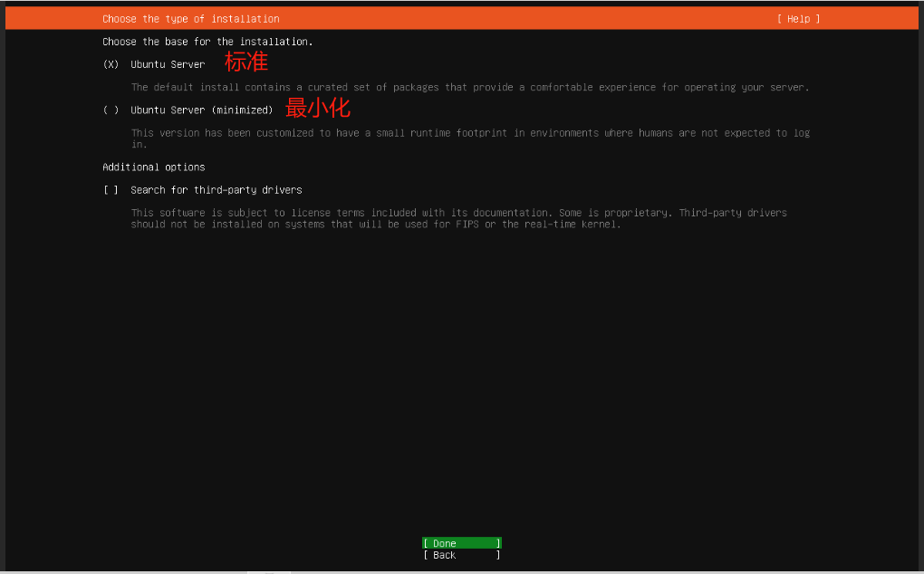
Task: Click the red 标准 annotation
Action: point(246,62)
